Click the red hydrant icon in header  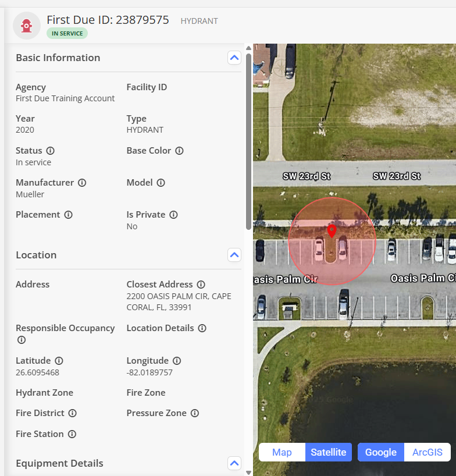coord(26,26)
